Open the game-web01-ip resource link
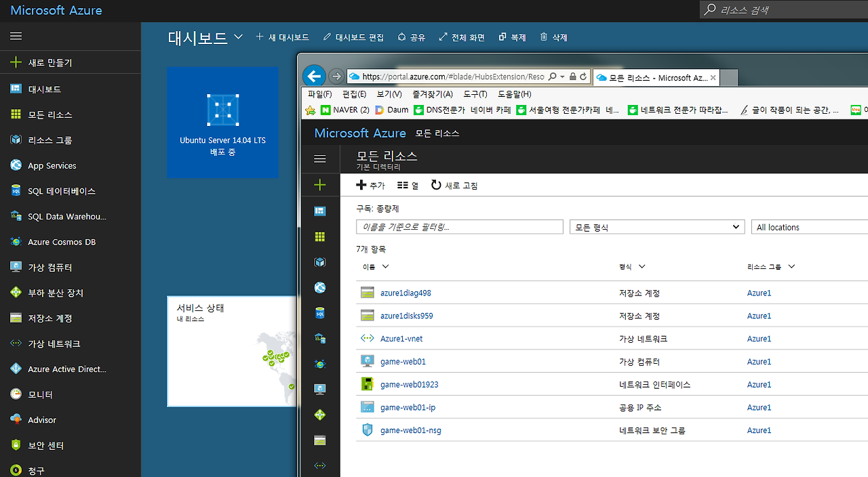 [x=408, y=408]
